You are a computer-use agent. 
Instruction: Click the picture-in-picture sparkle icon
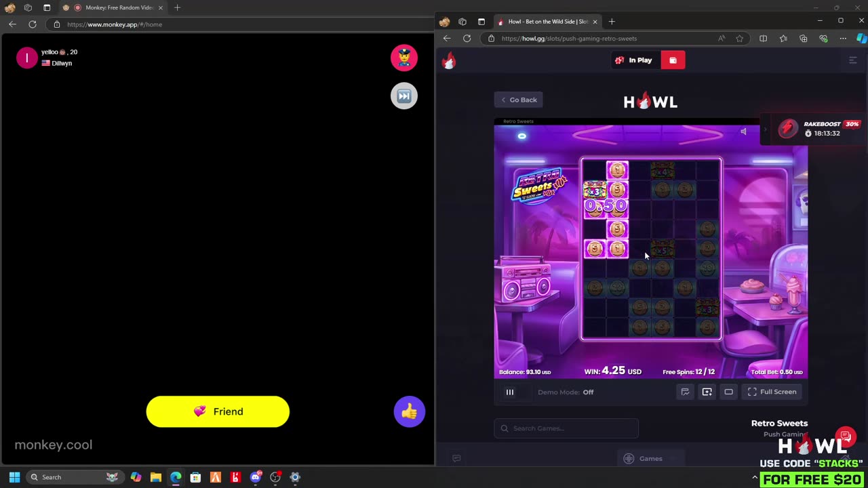point(707,392)
